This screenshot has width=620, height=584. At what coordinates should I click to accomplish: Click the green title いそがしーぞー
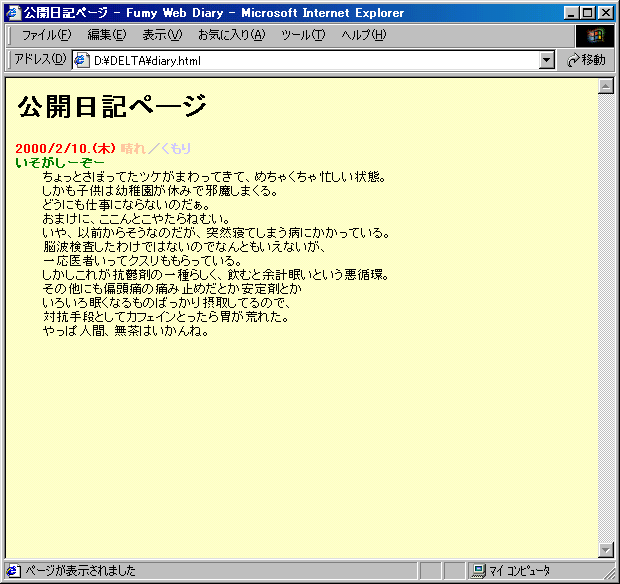tap(60, 162)
